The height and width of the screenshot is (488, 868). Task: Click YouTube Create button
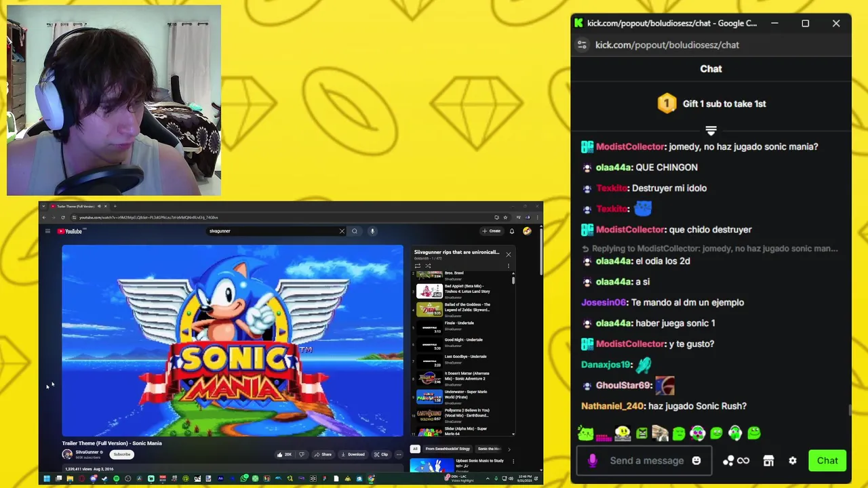pyautogui.click(x=492, y=231)
